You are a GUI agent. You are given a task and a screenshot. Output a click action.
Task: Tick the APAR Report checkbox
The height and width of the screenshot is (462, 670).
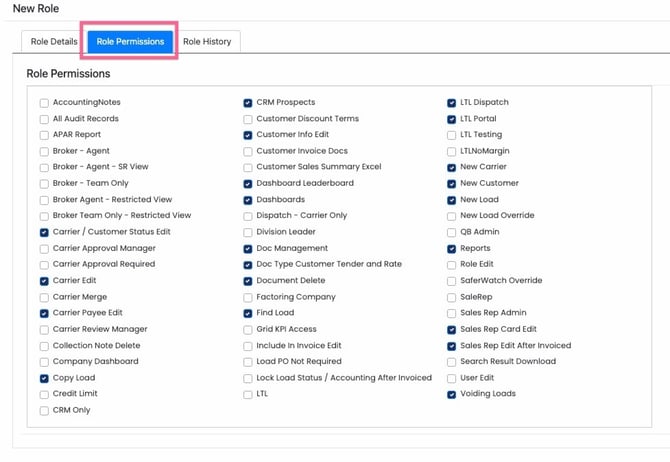[44, 135]
